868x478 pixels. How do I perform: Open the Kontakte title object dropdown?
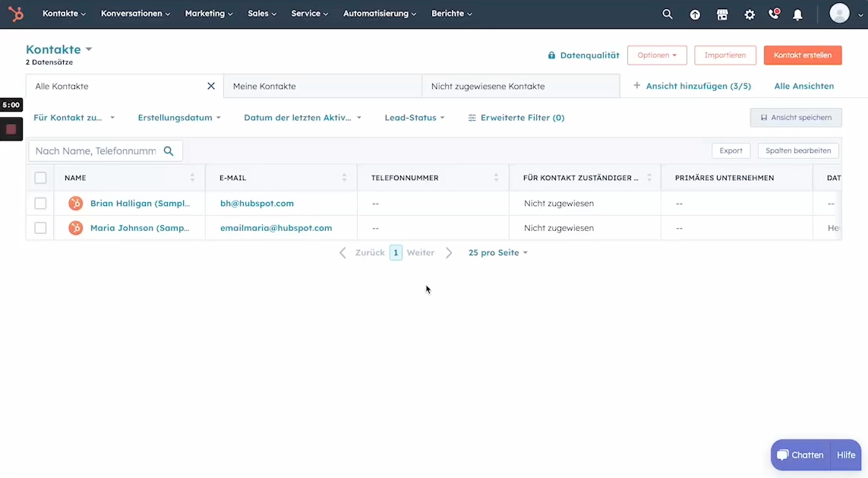pos(58,49)
